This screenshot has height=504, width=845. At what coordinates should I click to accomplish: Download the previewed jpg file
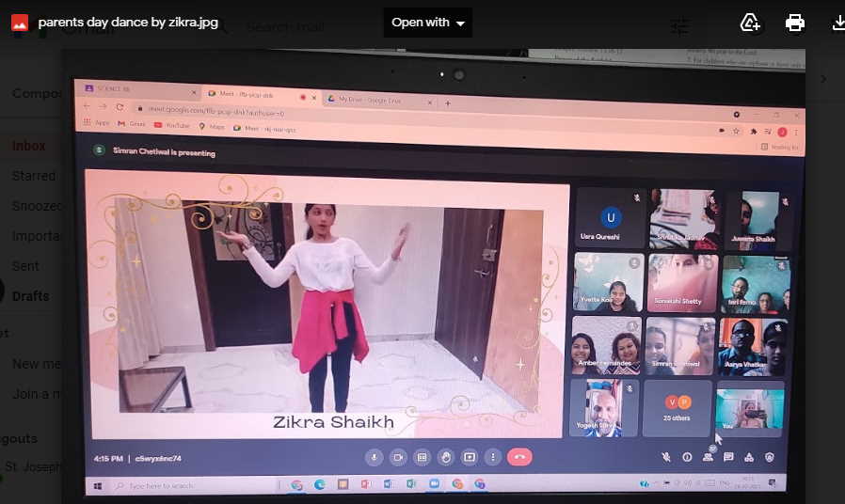[838, 23]
